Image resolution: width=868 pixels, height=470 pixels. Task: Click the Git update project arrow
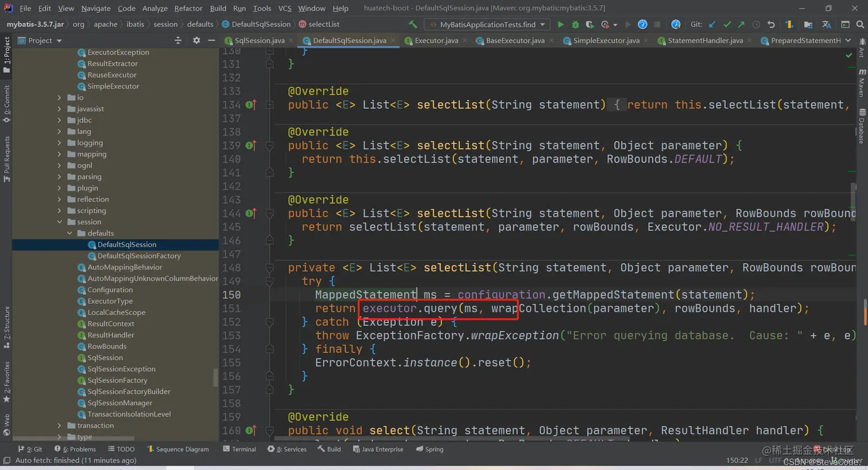(712, 24)
